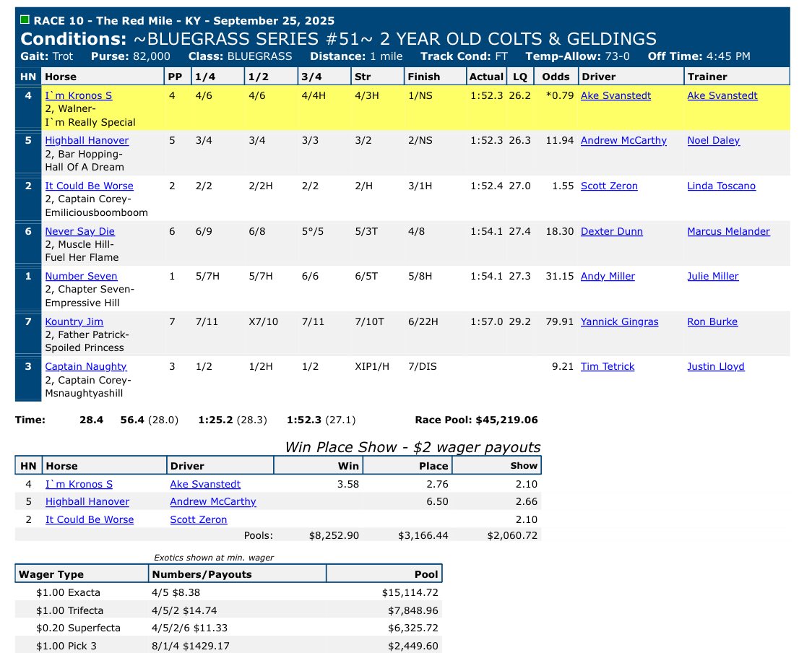Open driver Ake Svanstedt link in results table
The height and width of the screenshot is (653, 812).
click(616, 96)
